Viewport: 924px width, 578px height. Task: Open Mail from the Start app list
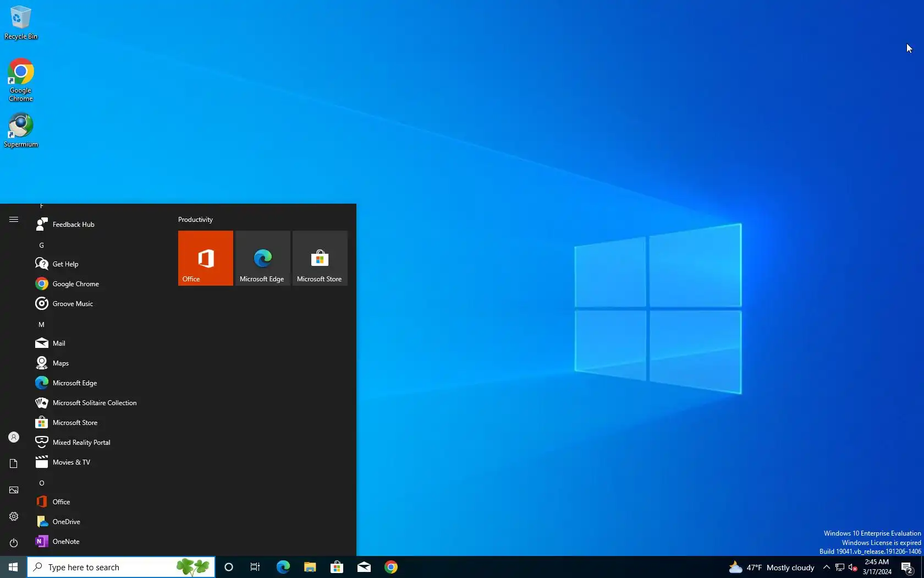[x=99, y=343]
